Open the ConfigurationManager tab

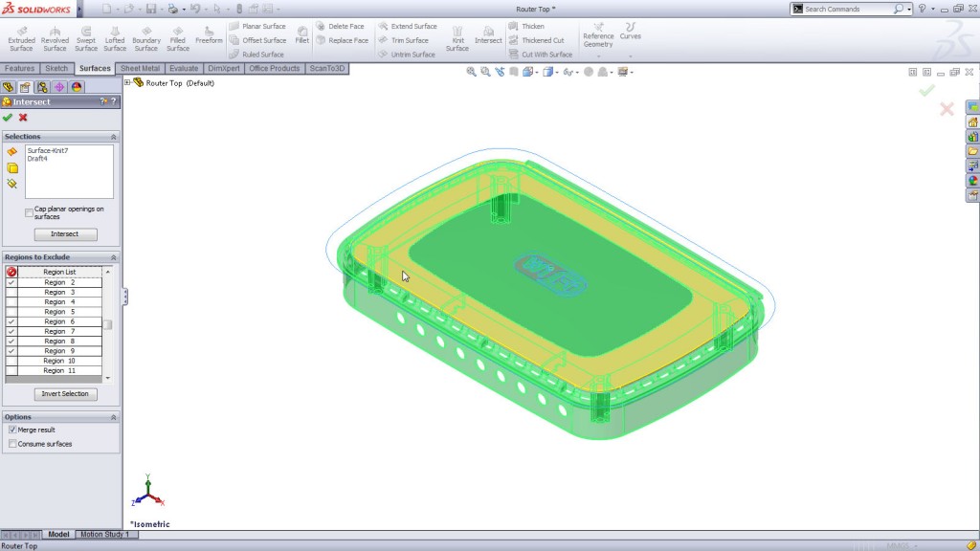click(x=42, y=87)
